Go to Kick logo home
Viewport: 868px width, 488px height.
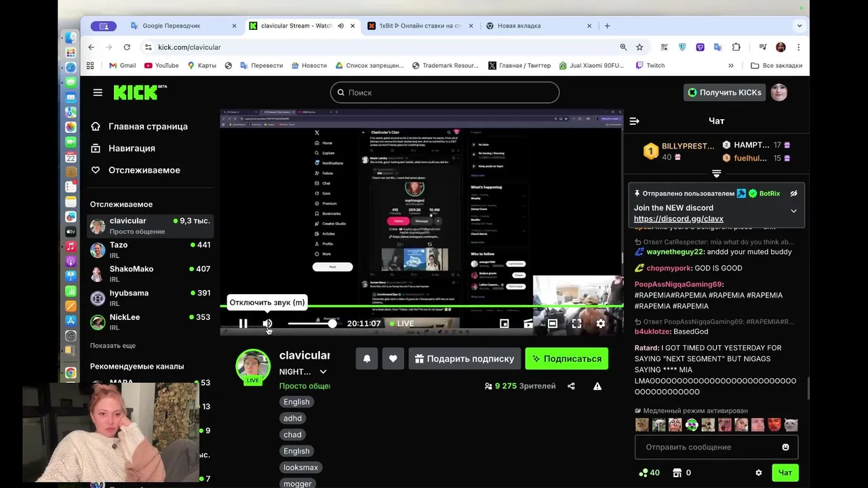click(140, 92)
